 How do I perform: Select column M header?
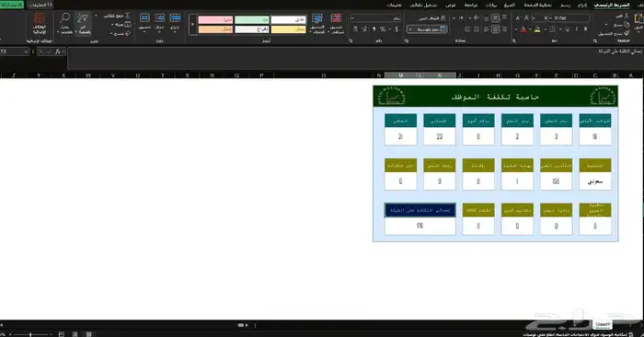(x=400, y=76)
